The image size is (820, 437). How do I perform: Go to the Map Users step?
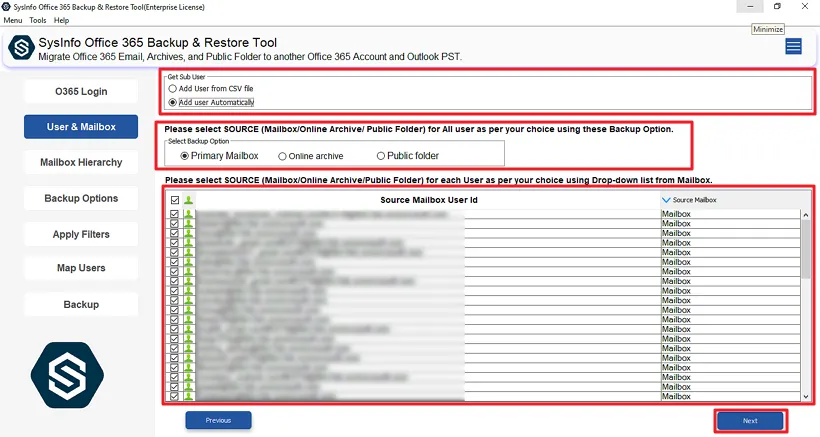[x=81, y=268]
